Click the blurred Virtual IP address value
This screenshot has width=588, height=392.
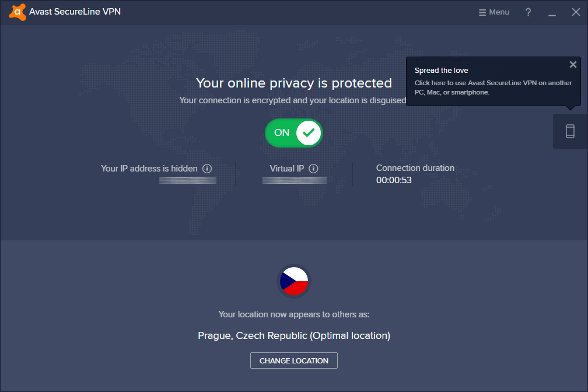click(295, 180)
